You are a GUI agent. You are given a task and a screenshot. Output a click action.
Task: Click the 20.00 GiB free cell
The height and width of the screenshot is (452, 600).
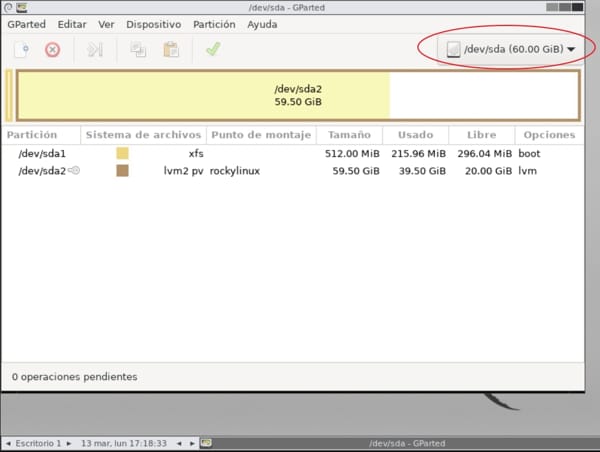[x=488, y=171]
